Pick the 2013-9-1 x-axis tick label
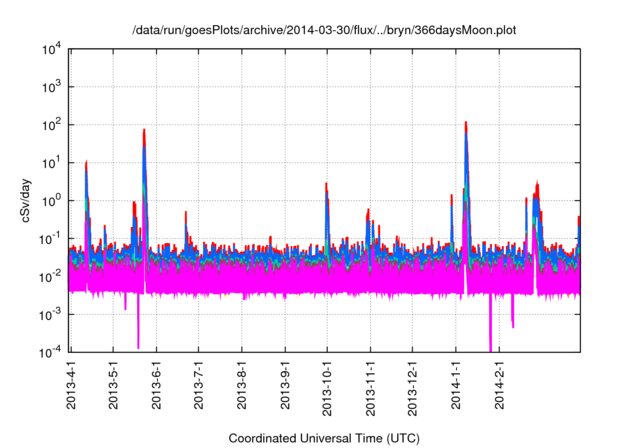 point(285,389)
